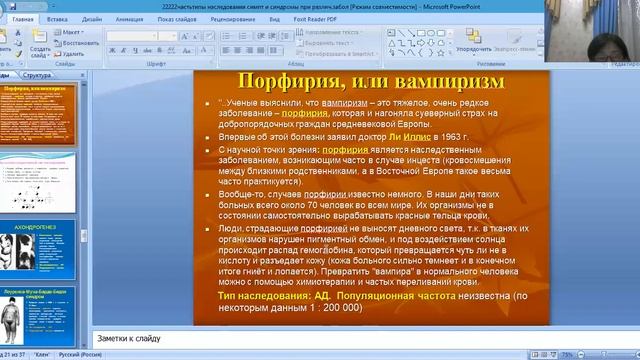Toggle underline Ч formatting
The width and height of the screenshot is (640, 360).
click(x=135, y=51)
